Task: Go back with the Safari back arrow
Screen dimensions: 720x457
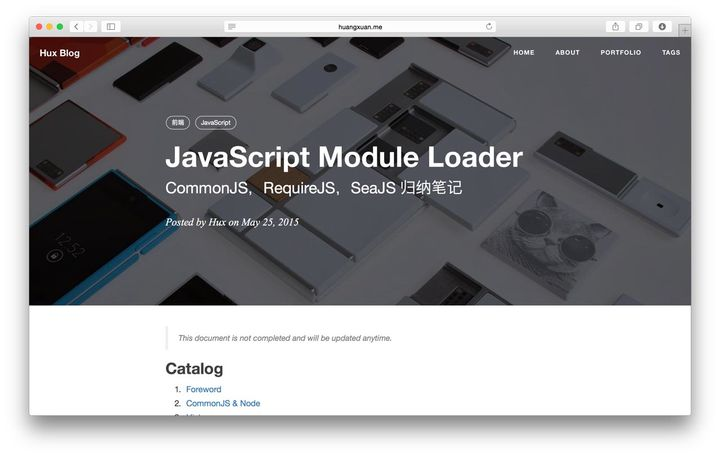Action: pos(77,27)
